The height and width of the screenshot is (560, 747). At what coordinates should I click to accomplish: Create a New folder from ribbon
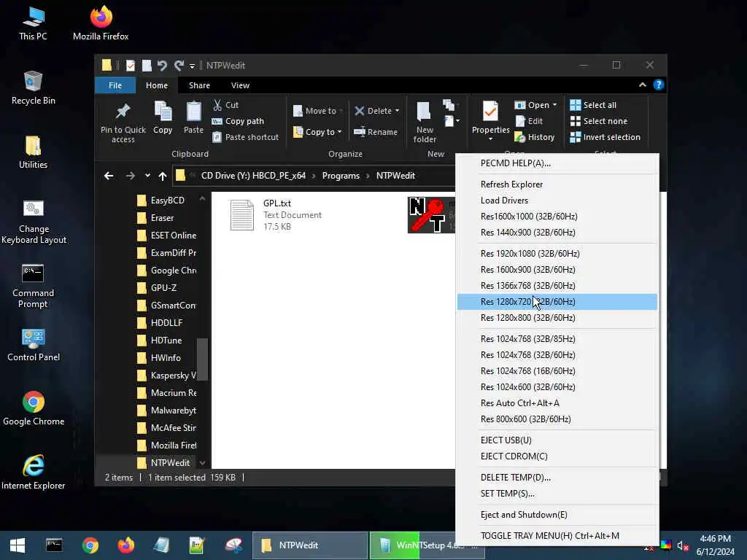tap(425, 122)
